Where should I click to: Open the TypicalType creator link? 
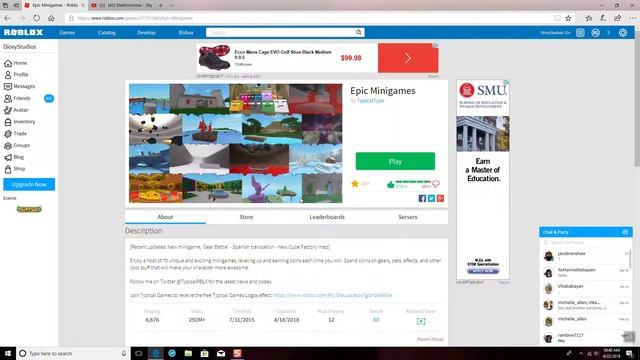click(370, 101)
